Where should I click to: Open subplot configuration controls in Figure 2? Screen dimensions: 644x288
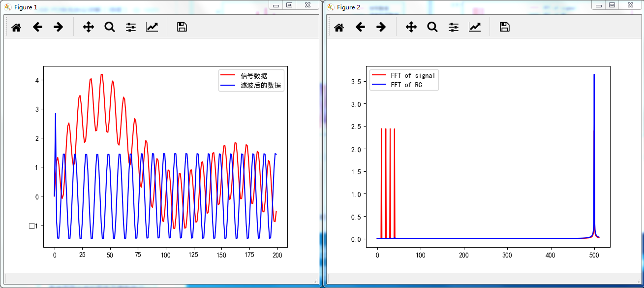(x=453, y=27)
